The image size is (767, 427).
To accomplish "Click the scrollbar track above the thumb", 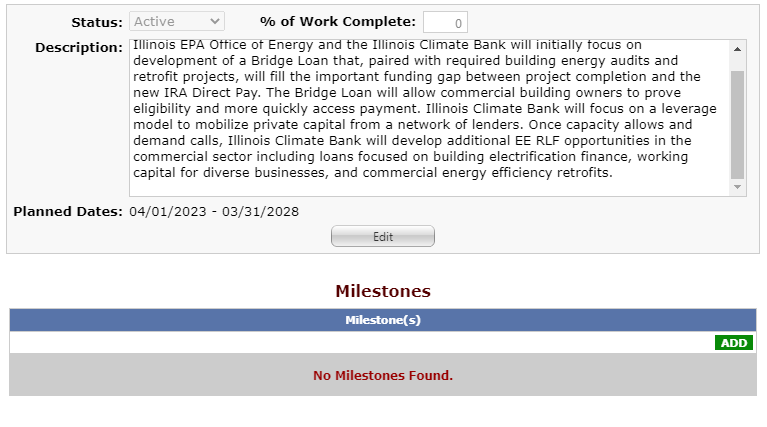I will 738,63.
